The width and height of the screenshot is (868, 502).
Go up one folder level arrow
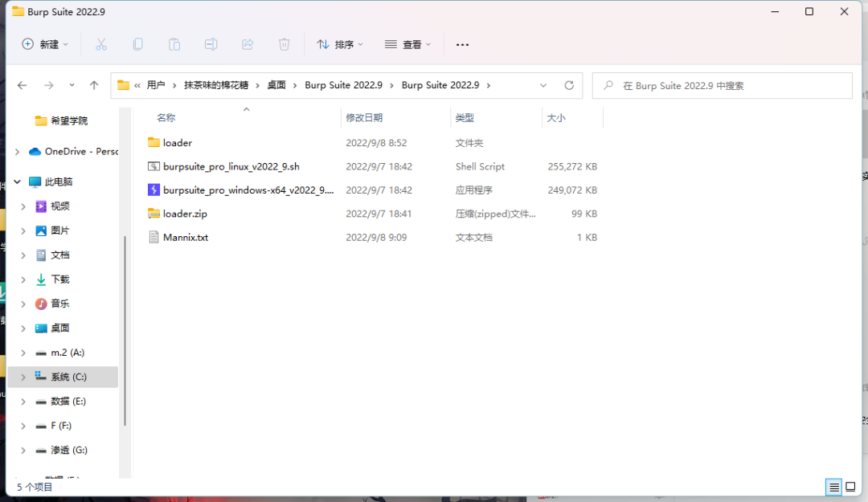(x=94, y=85)
